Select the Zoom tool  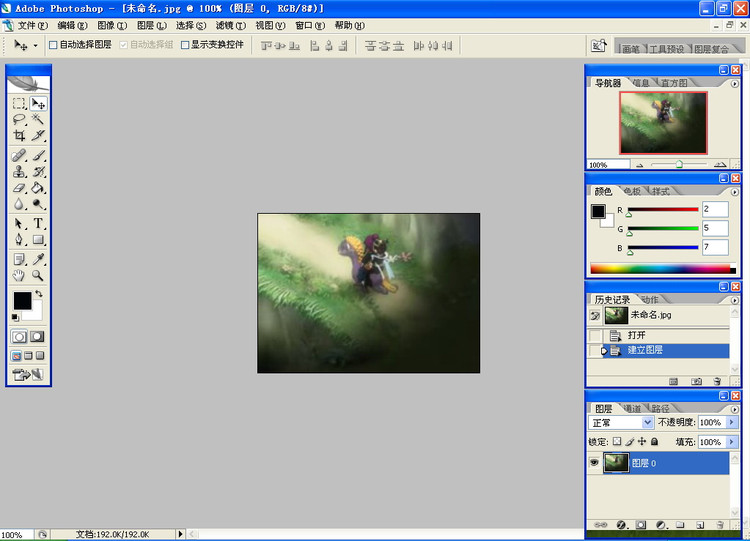38,276
